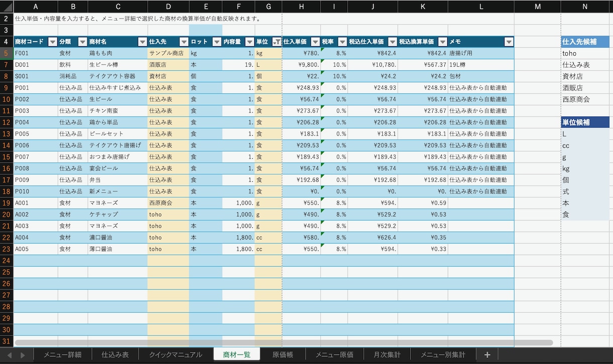Select the 式 entry in the unit list

(x=585, y=191)
